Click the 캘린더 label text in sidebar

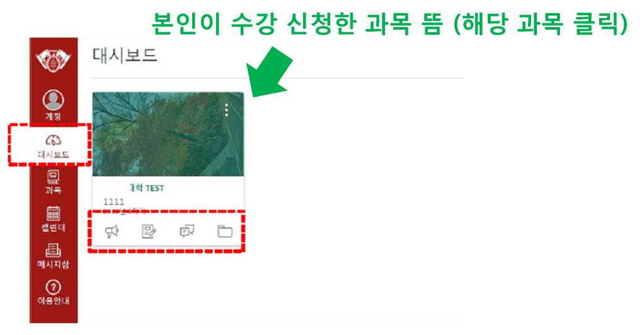click(54, 228)
